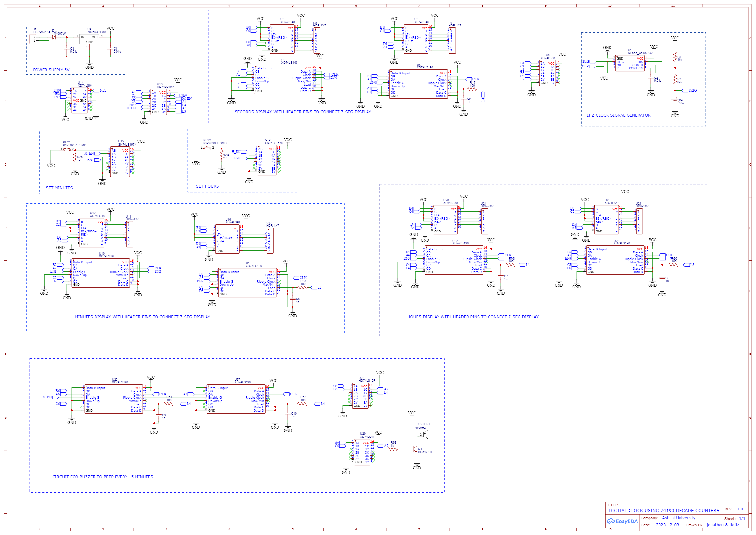Select the "HOURS DISPLAY WITH HEADER PINS" caption
756x535 pixels.
pos(473,317)
